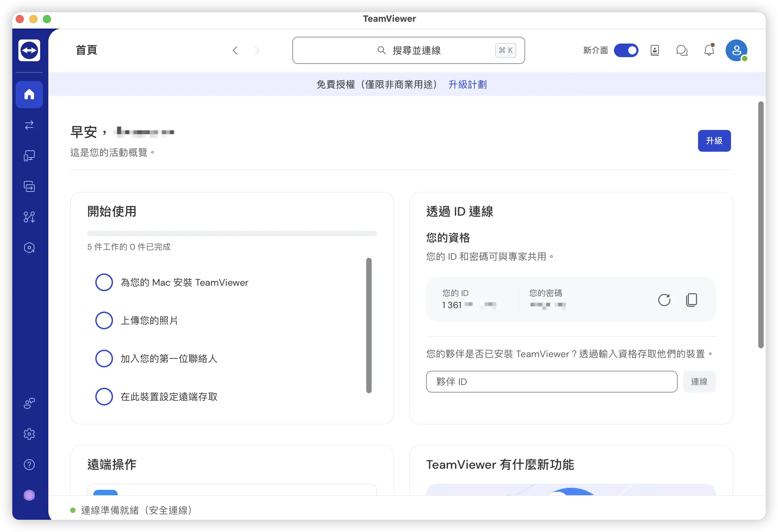Copy ID and password with the copy icon
The height and width of the screenshot is (532, 778).
(692, 300)
